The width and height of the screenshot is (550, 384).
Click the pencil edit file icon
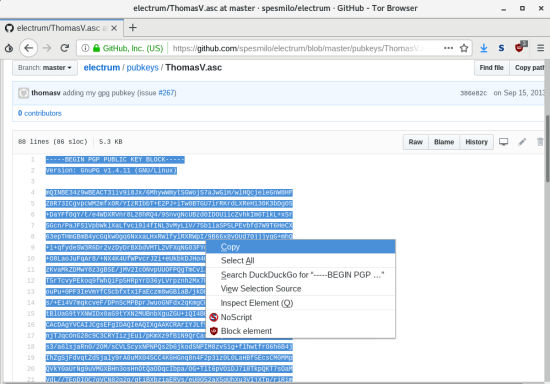click(x=522, y=142)
